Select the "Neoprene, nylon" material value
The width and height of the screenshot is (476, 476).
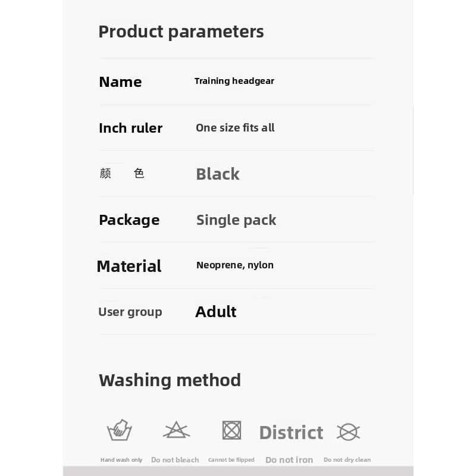(x=235, y=265)
